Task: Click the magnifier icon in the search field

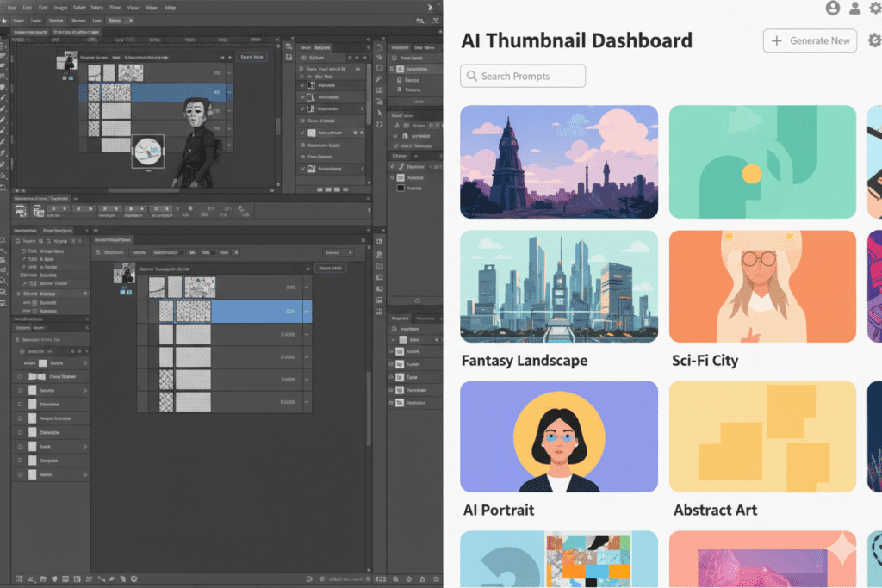Action: [x=470, y=76]
